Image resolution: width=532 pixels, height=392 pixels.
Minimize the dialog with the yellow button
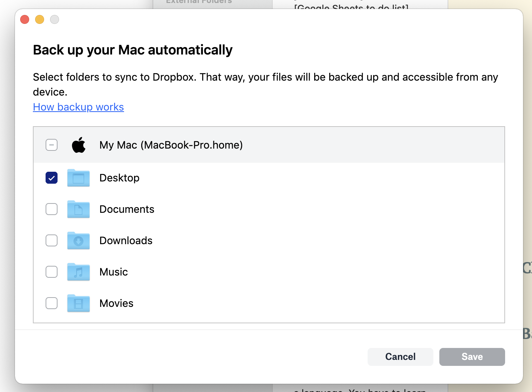(40, 19)
